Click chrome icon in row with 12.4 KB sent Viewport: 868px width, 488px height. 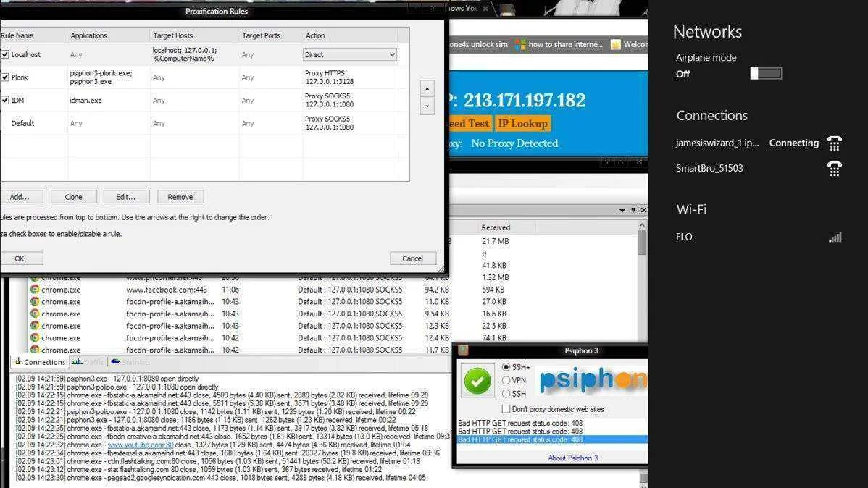click(x=35, y=337)
